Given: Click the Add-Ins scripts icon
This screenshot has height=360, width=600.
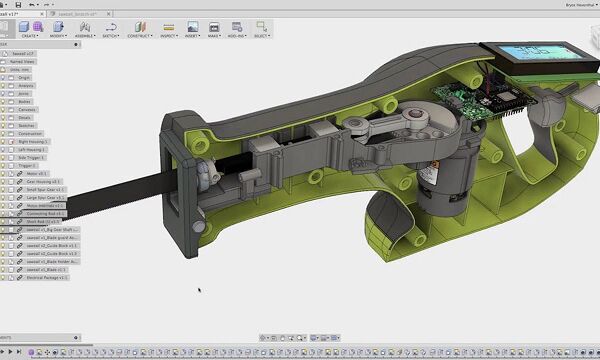Looking at the screenshot, I should [237, 27].
